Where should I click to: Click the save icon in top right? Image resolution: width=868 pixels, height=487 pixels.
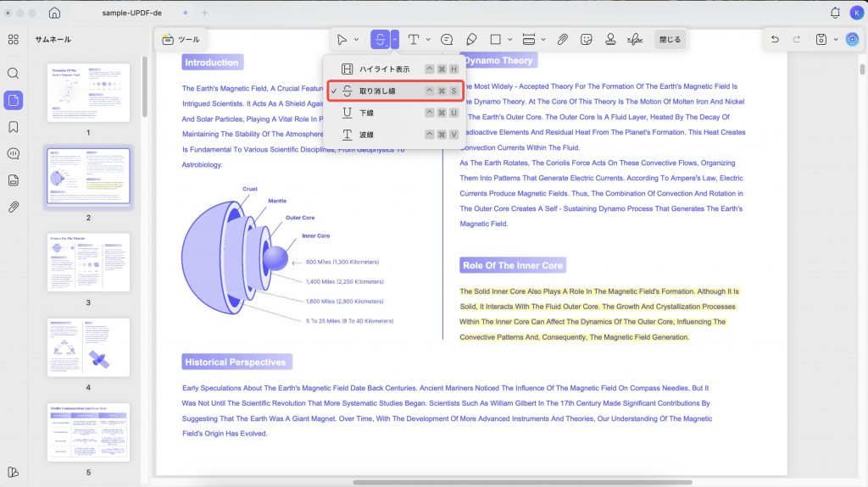coord(821,39)
